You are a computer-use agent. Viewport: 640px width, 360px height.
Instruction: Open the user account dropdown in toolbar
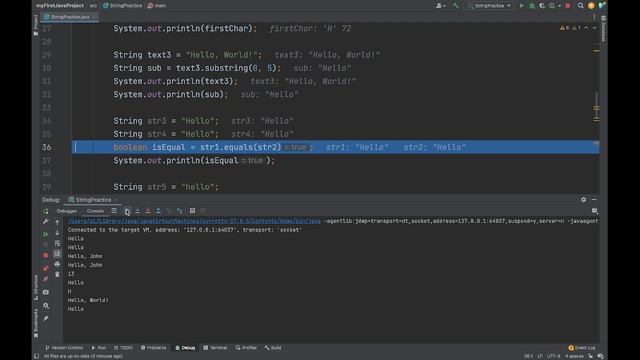pos(441,6)
